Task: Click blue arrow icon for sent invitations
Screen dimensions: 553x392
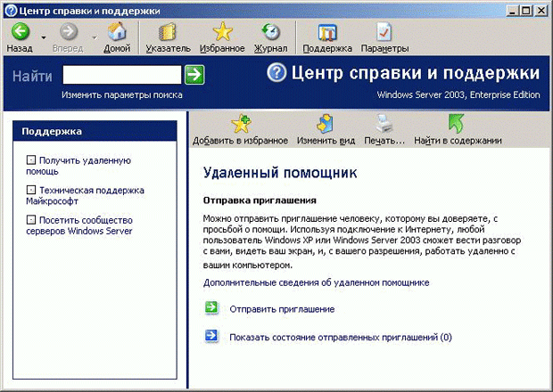Action: [211, 336]
